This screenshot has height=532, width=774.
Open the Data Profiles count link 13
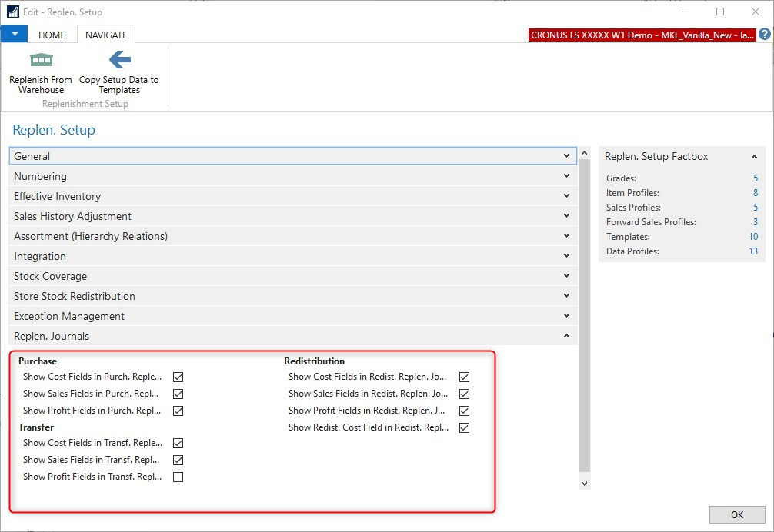click(752, 251)
